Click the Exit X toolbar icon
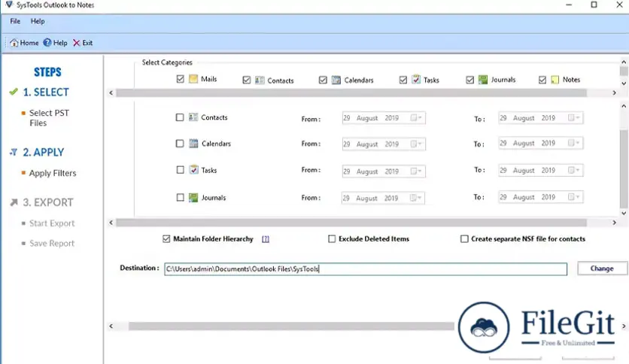Image resolution: width=629 pixels, height=364 pixels. (76, 43)
